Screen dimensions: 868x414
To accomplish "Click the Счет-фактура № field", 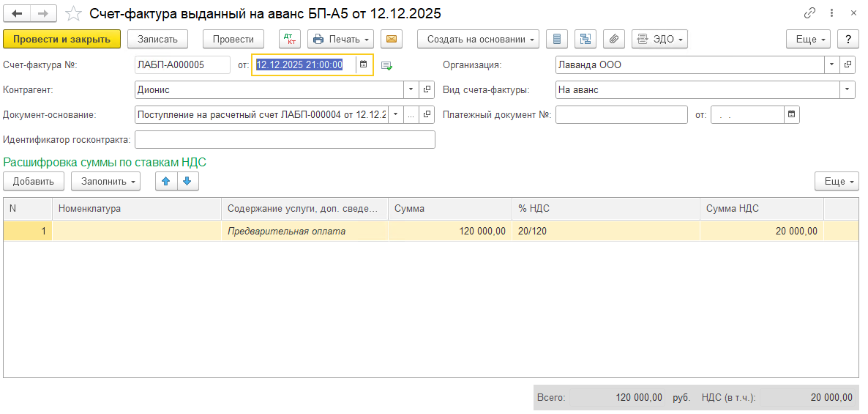I will pos(183,64).
